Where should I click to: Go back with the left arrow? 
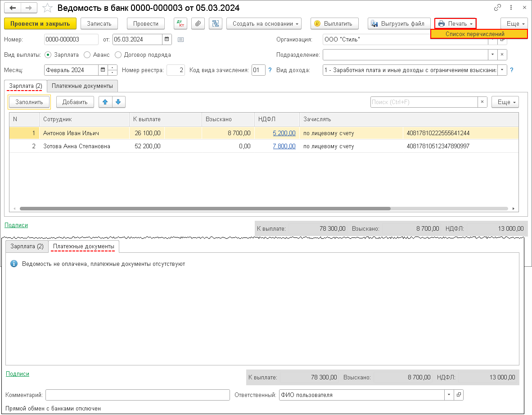coord(13,8)
